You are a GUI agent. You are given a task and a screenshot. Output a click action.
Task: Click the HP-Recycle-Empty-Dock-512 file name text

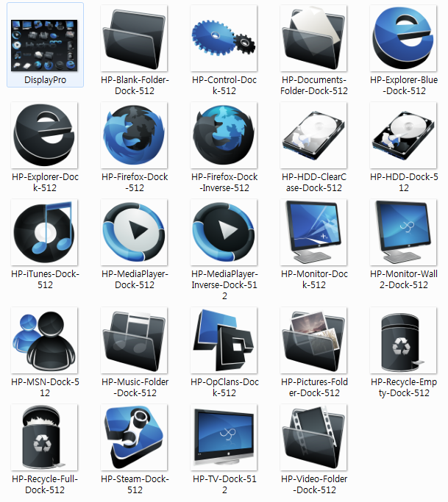point(404,387)
